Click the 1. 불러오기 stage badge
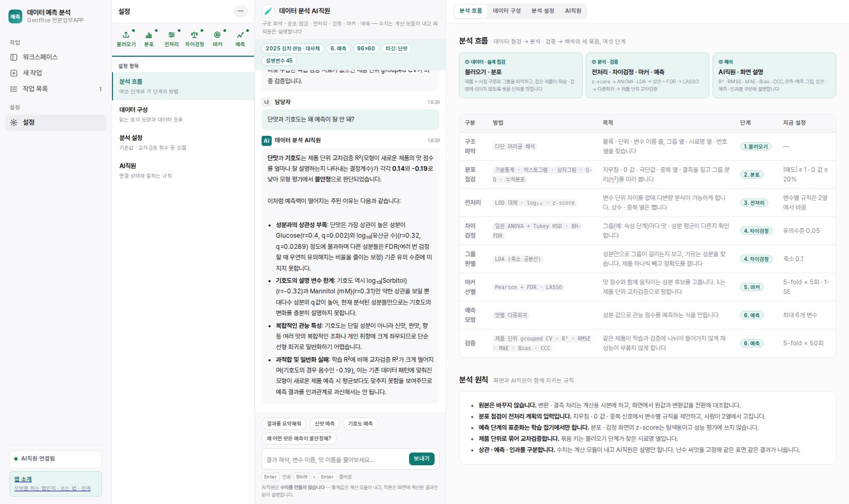This screenshot has height=504, width=849. pos(756,146)
